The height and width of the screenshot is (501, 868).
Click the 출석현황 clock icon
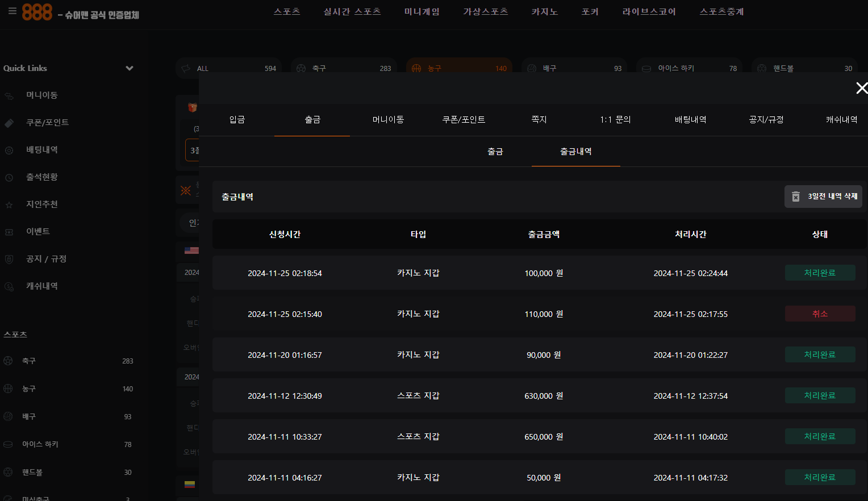click(x=9, y=177)
